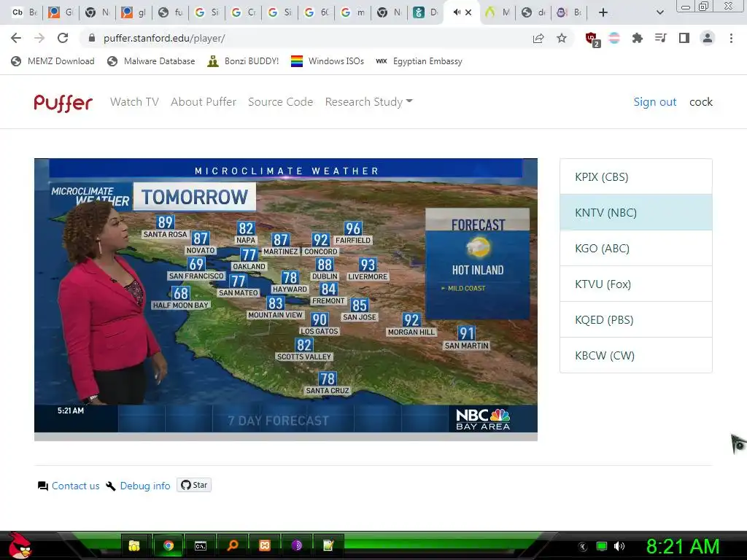Open the Egyptian Embassy bookmark
This screenshot has height=560, width=747.
[x=419, y=61]
